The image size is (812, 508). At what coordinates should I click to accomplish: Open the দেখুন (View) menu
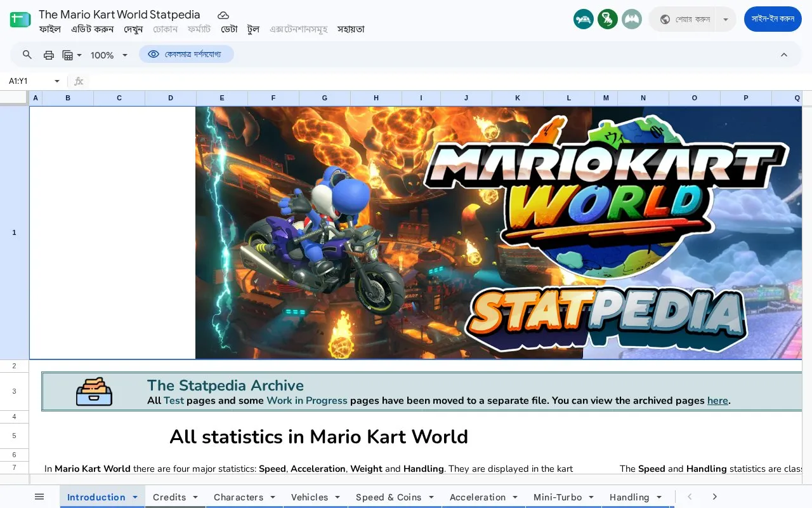coord(133,29)
